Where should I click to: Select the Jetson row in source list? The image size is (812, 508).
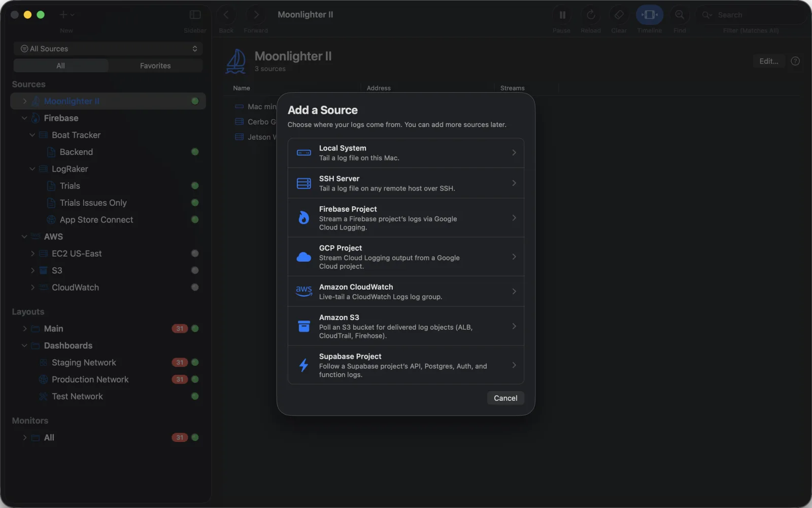[256, 137]
